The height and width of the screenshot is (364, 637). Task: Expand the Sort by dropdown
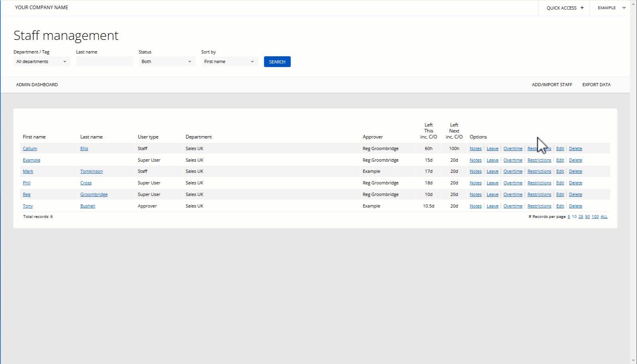tap(229, 61)
